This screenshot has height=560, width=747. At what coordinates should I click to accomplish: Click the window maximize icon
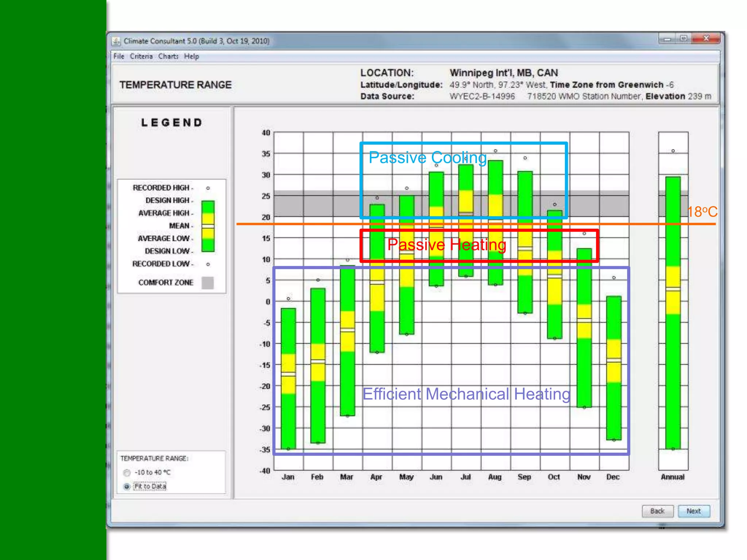point(684,38)
